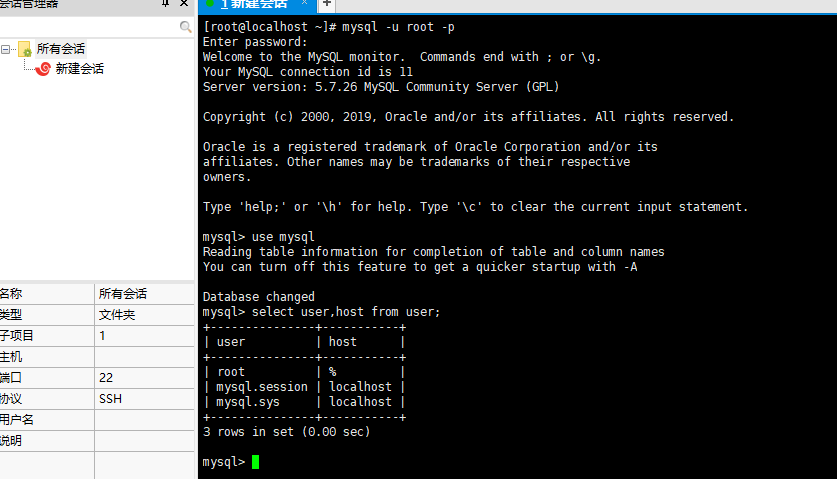The width and height of the screenshot is (837, 479).
Task: Select the 新建会话 session entry
Action: click(x=80, y=69)
